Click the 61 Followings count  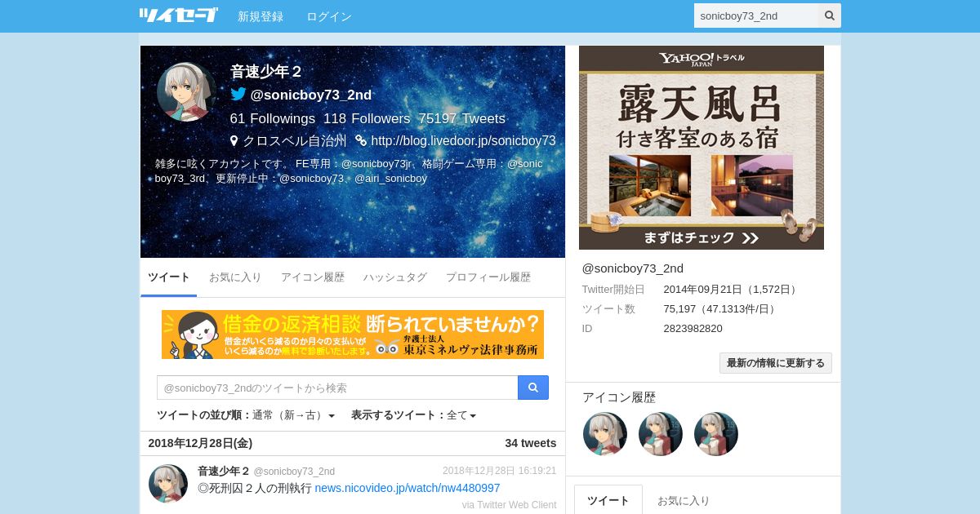click(272, 118)
